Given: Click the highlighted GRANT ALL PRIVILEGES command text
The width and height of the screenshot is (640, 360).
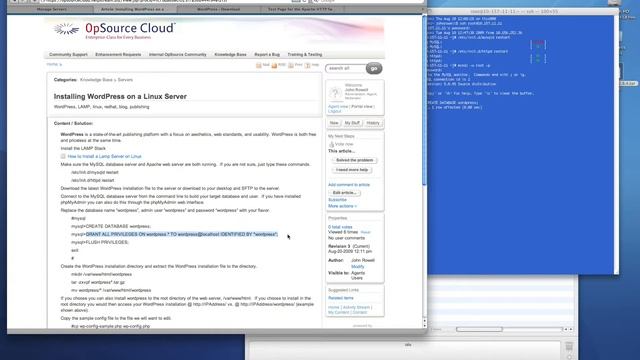Looking at the screenshot, I should 182,235.
